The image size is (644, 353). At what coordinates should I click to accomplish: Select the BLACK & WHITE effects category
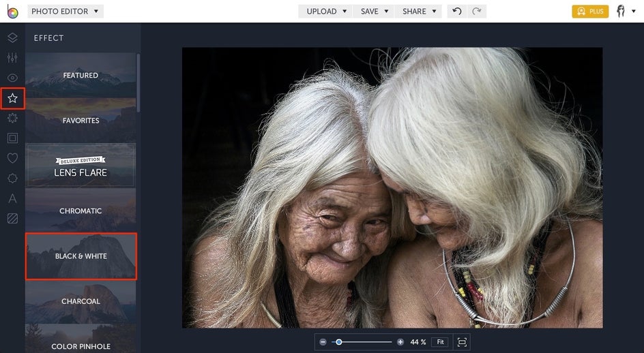[x=81, y=256]
